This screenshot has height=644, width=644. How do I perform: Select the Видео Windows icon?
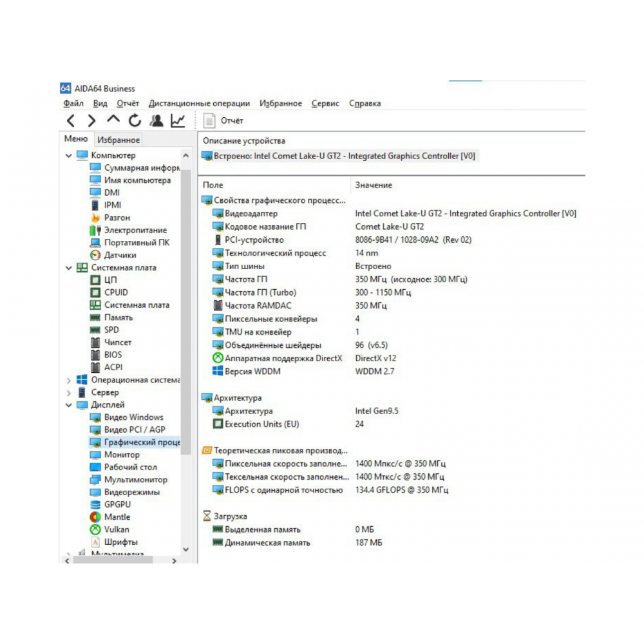click(95, 418)
